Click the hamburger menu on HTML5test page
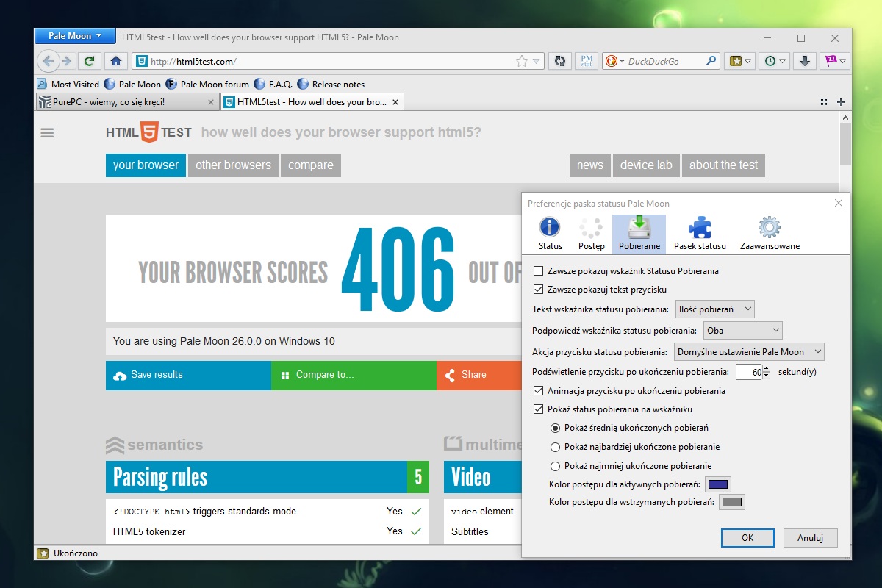882x588 pixels. click(48, 133)
